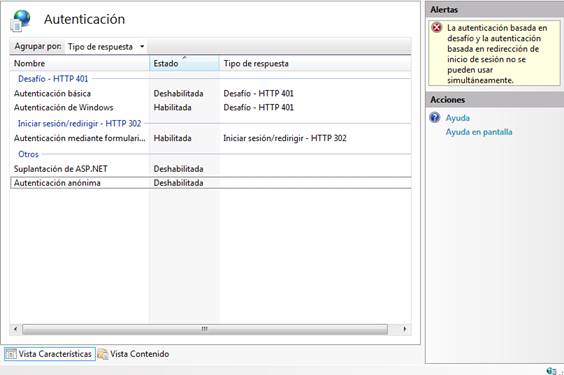Open the Agrupar por dropdown
This screenshot has height=375, width=564.
click(106, 47)
